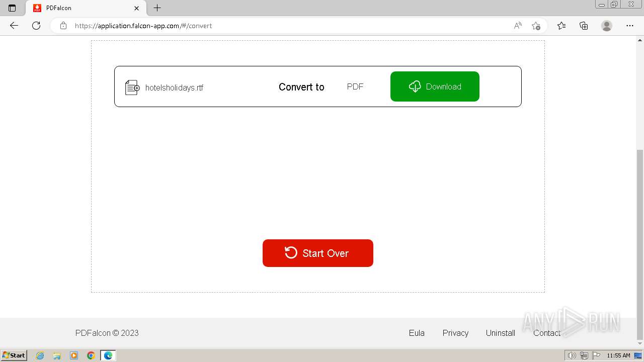Launch Google Chrome from taskbar
Viewport: 644px width, 362px height.
91,355
